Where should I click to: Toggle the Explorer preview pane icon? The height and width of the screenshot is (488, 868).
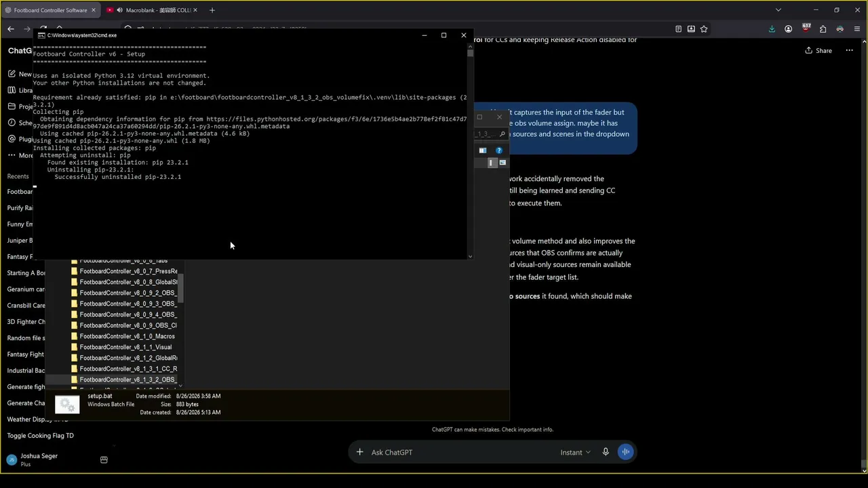click(x=483, y=150)
